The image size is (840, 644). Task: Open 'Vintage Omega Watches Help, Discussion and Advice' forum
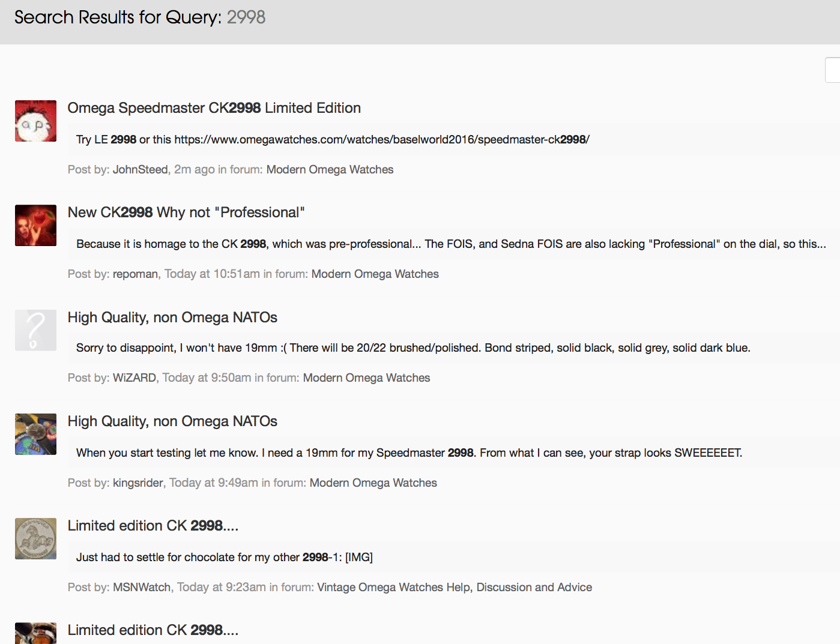[454, 588]
